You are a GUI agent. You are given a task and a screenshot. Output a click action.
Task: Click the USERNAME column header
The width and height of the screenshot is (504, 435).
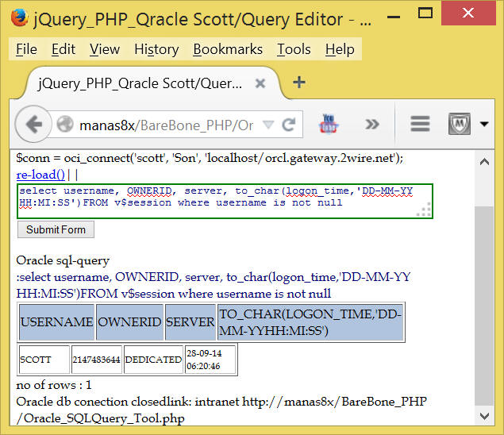click(57, 322)
